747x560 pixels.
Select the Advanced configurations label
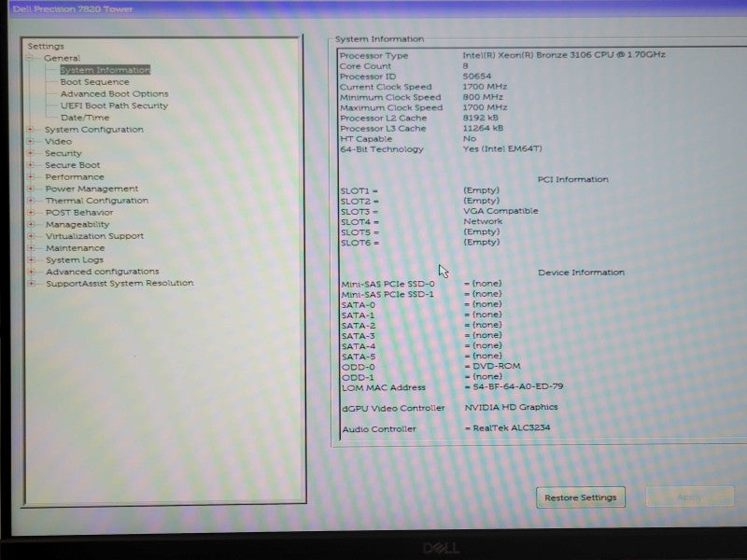[x=103, y=272]
